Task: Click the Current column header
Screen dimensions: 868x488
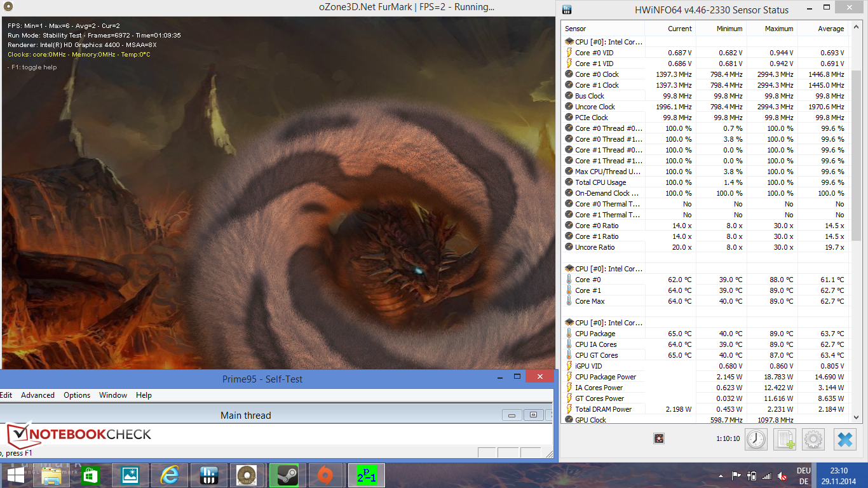Action: pyautogui.click(x=670, y=29)
